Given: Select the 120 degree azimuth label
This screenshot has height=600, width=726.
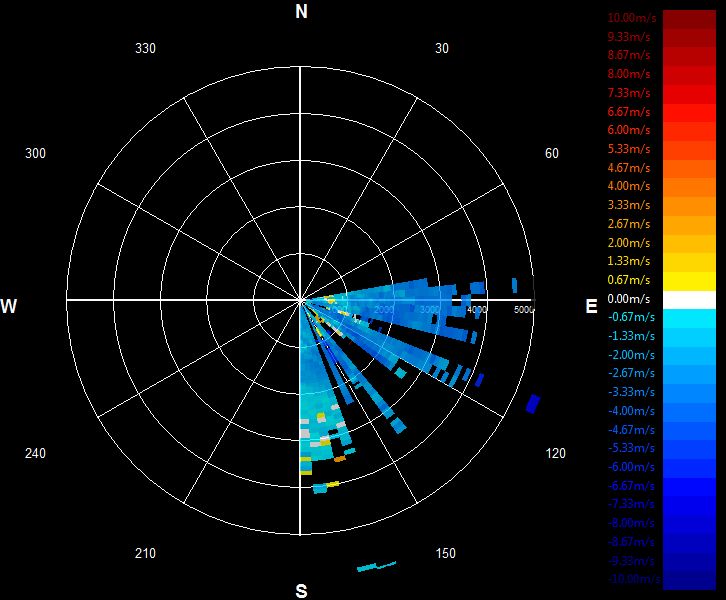Looking at the screenshot, I should click(x=556, y=453).
